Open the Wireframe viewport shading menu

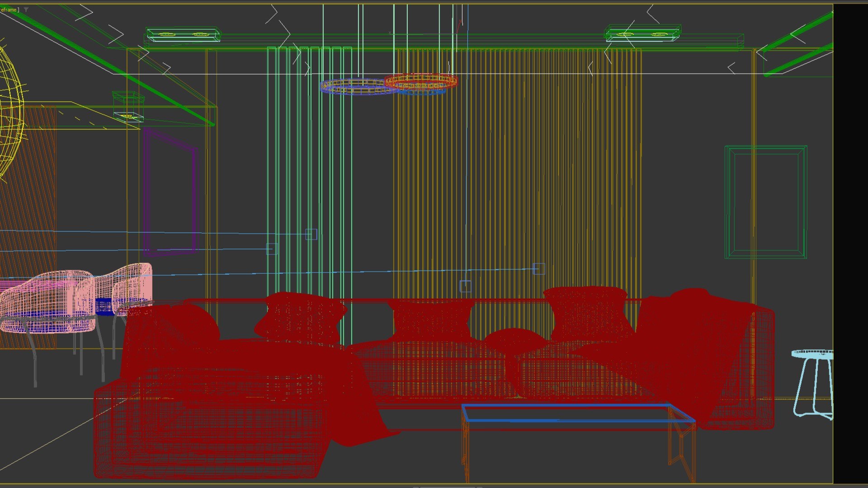(x=9, y=9)
